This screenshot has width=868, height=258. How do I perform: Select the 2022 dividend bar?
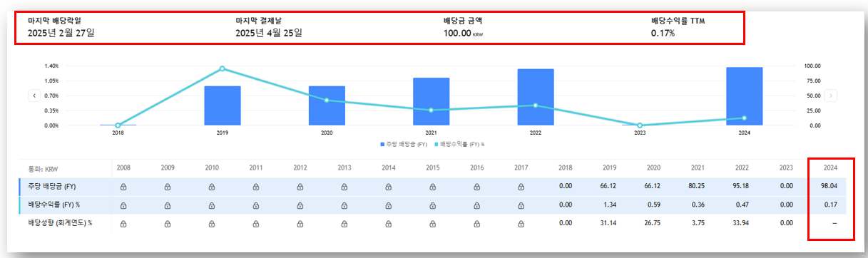[x=536, y=97]
